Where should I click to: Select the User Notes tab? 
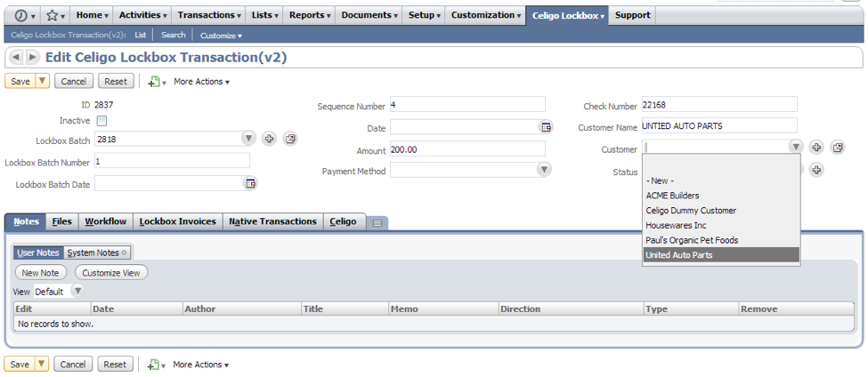tap(38, 253)
